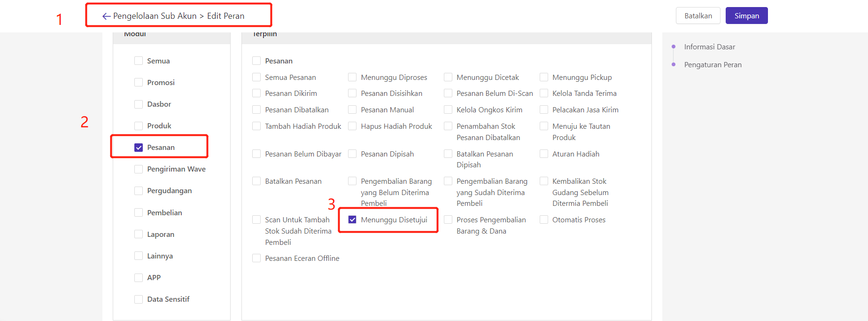Click the back arrow beside Pengelolaan Sub Akun
This screenshot has width=868, height=321.
106,16
